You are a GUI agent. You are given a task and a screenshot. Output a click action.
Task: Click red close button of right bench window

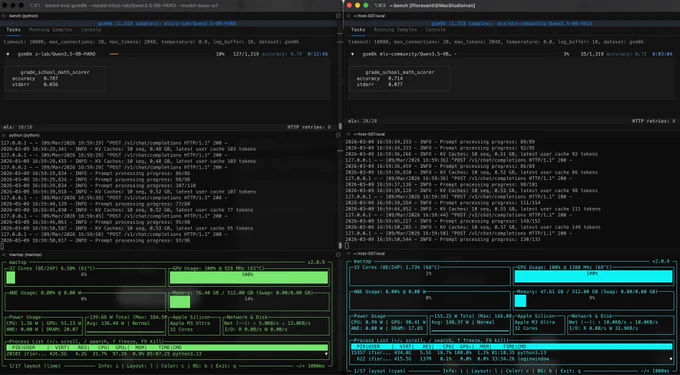(349, 5)
